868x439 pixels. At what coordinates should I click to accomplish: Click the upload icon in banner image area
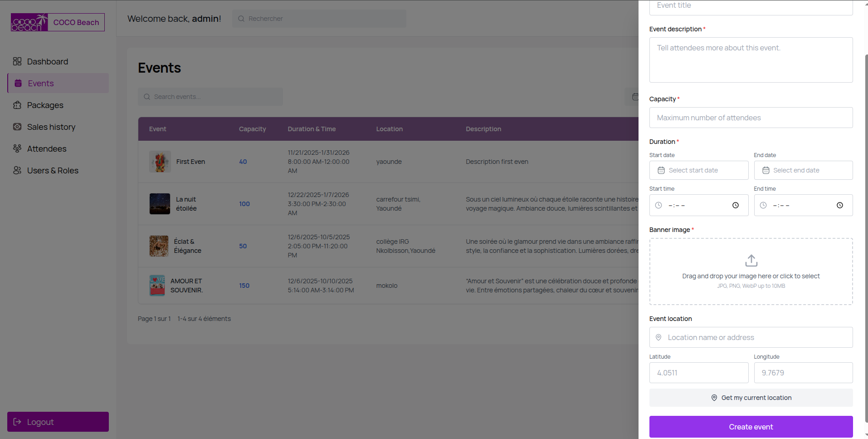click(751, 261)
